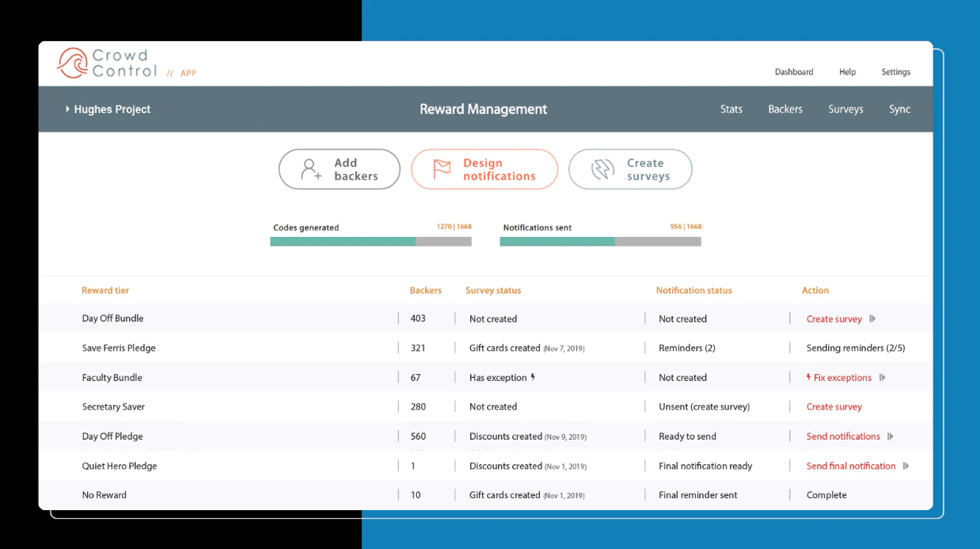Viewport: 980px width, 549px height.
Task: Select the Quiet Hero Pledge reward tier
Action: coord(120,466)
